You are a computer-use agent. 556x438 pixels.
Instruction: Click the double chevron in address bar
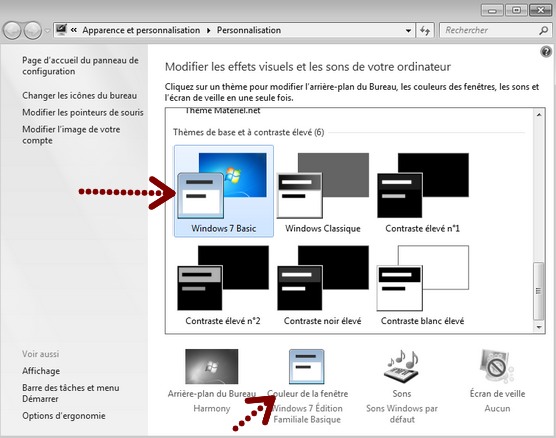click(x=74, y=30)
